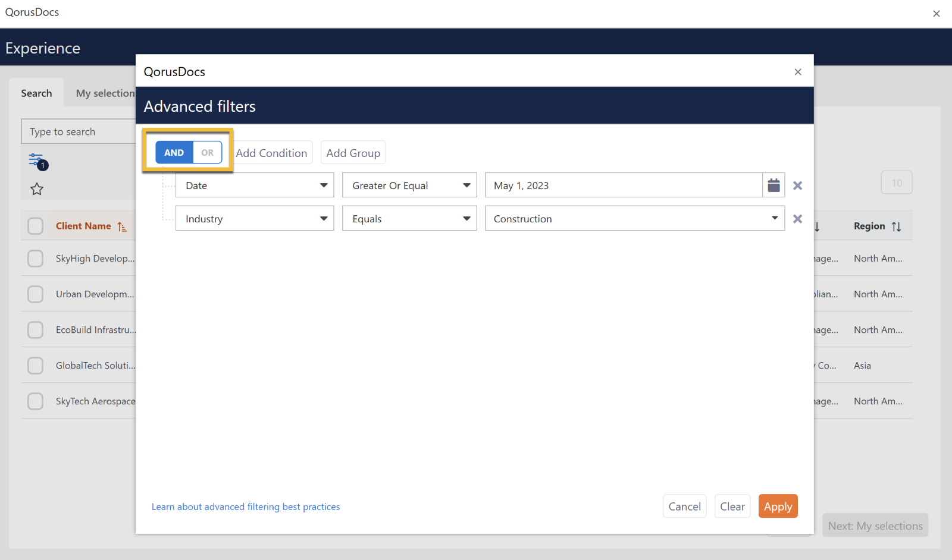Image resolution: width=952 pixels, height=560 pixels.
Task: Switch the filter logic to OR
Action: (207, 153)
